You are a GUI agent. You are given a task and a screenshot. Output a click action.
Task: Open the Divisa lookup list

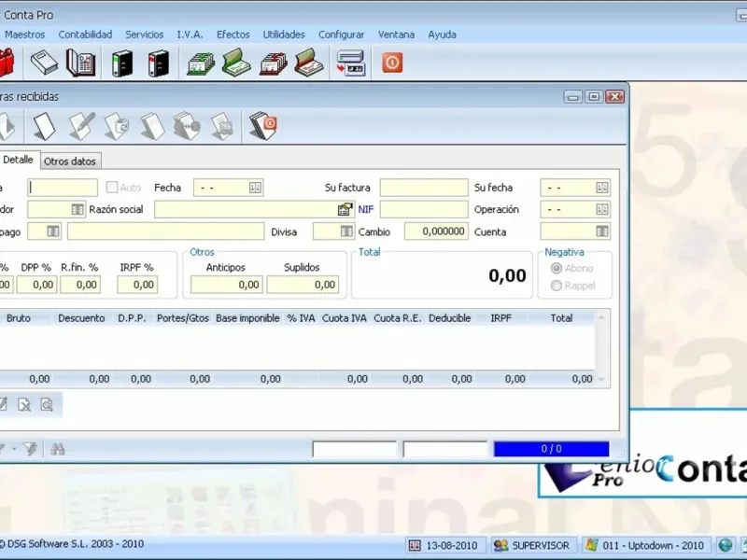[346, 231]
